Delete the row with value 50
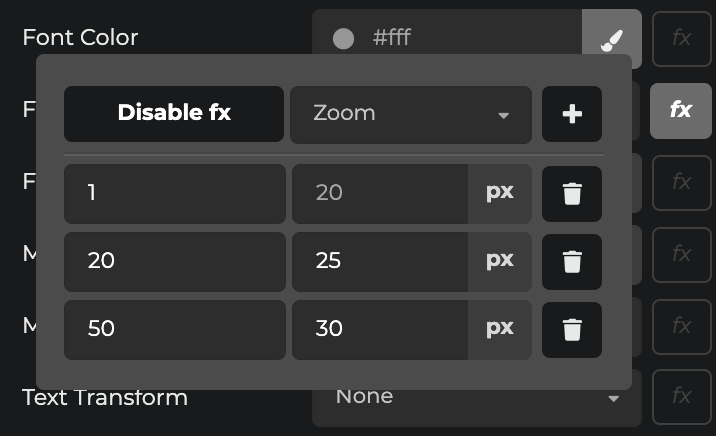The height and width of the screenshot is (436, 716). pyautogui.click(x=572, y=329)
